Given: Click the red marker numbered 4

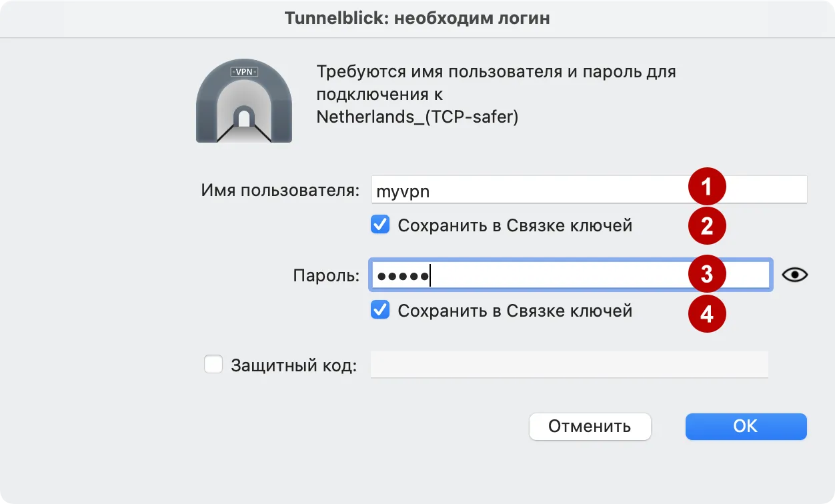Looking at the screenshot, I should coord(706,313).
